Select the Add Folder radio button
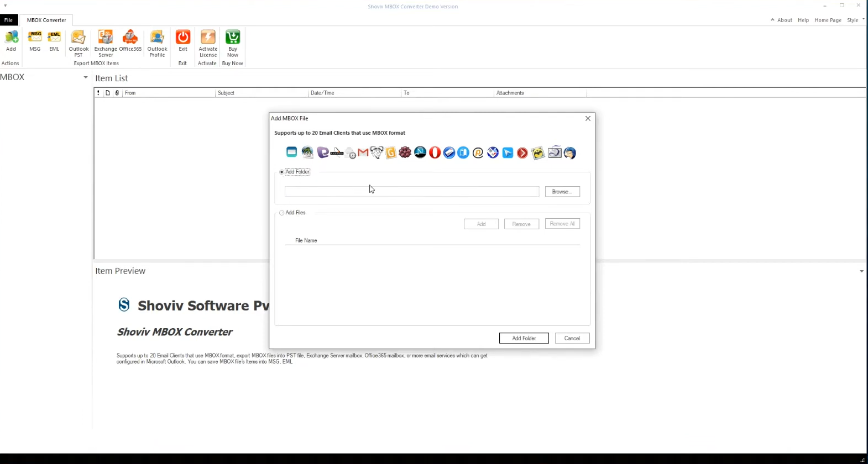Screen dimensions: 868x464 pyautogui.click(x=282, y=172)
